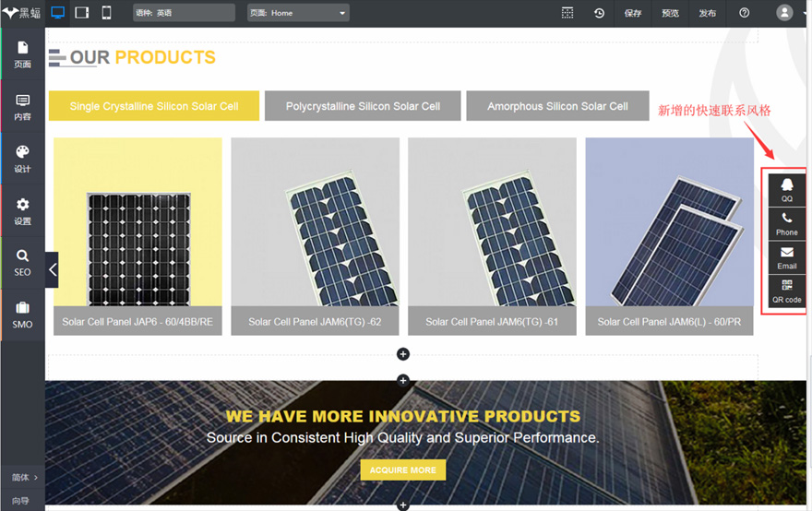Image resolution: width=812 pixels, height=511 pixels.
Task: Click the QQ quick contact icon
Action: [x=786, y=190]
